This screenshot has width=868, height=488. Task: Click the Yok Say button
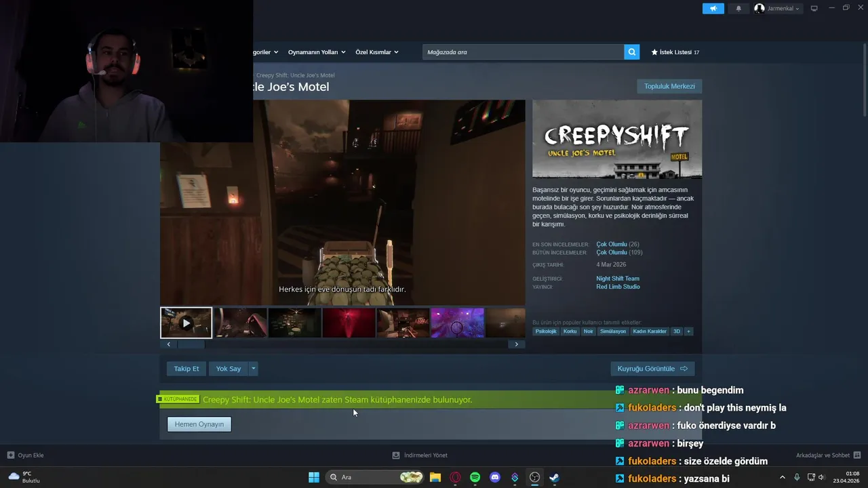pyautogui.click(x=229, y=369)
